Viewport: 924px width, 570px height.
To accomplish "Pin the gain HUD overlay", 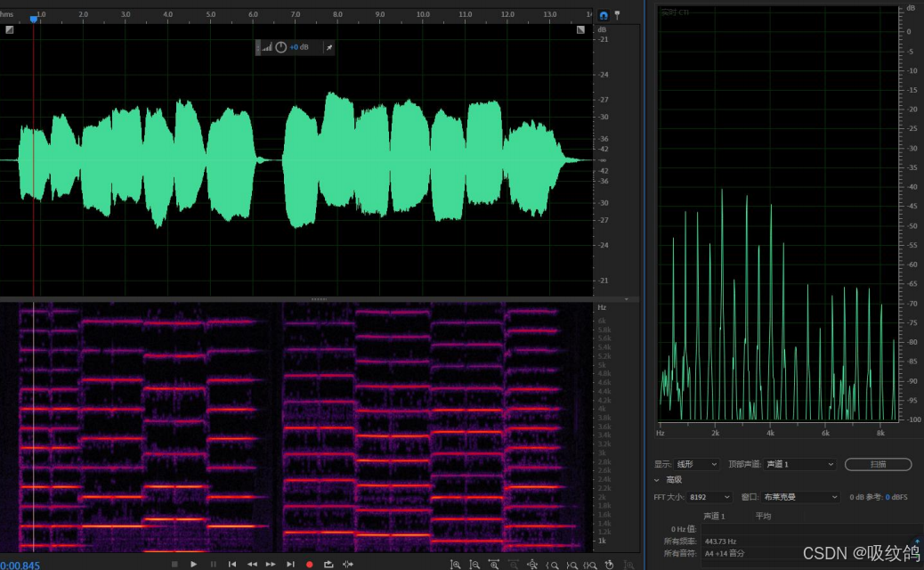I will (x=329, y=47).
